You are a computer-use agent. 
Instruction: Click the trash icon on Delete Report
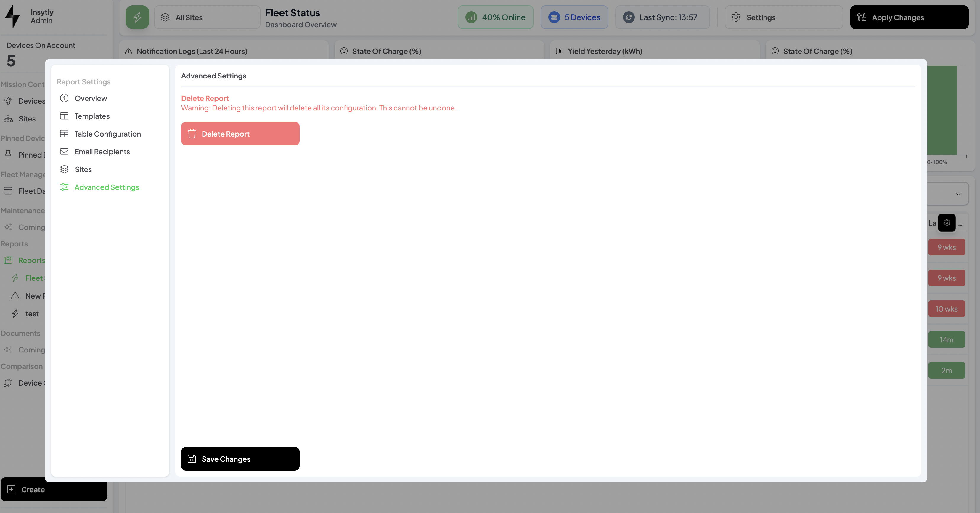click(192, 134)
